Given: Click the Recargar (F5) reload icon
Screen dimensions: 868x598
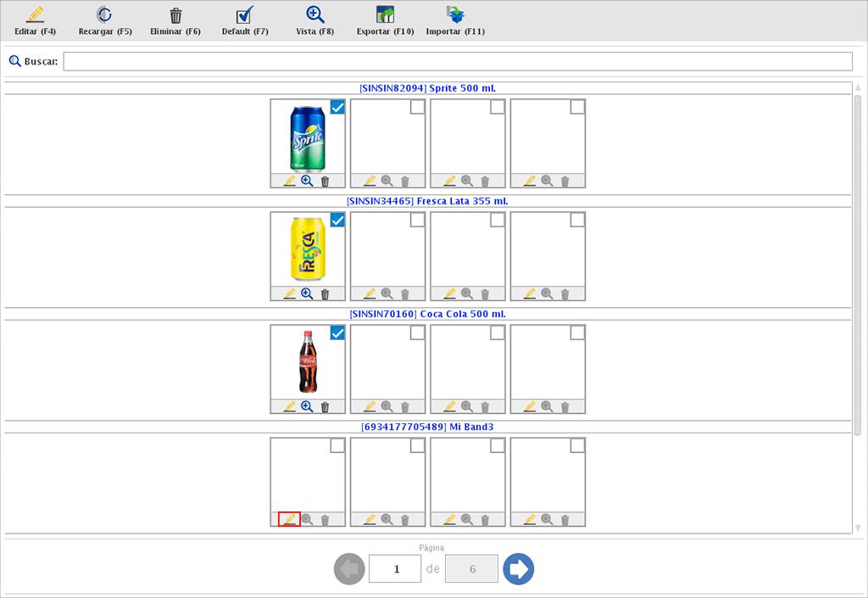Looking at the screenshot, I should pyautogui.click(x=104, y=15).
